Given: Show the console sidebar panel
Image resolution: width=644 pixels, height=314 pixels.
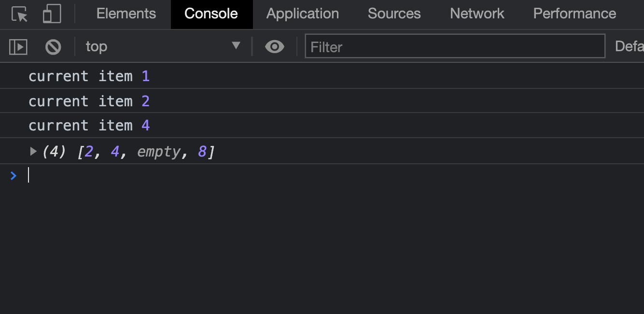Looking at the screenshot, I should pyautogui.click(x=18, y=47).
